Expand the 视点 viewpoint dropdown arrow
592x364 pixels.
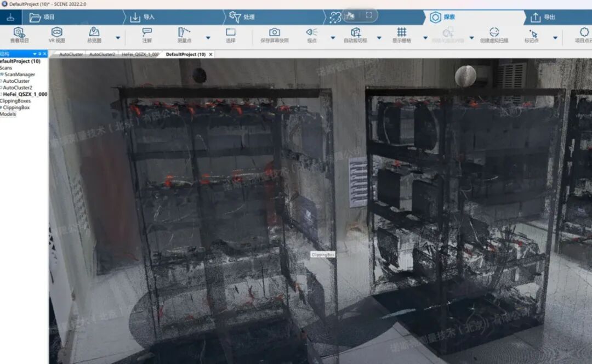click(333, 38)
